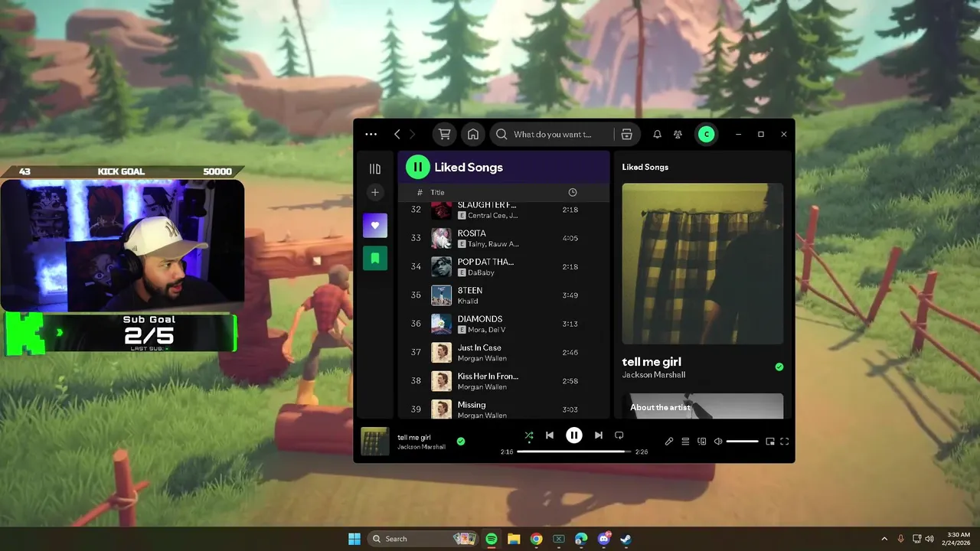The width and height of the screenshot is (980, 551).
Task: Toggle the liked checkmark in Now Playing panel
Action: pyautogui.click(x=779, y=367)
